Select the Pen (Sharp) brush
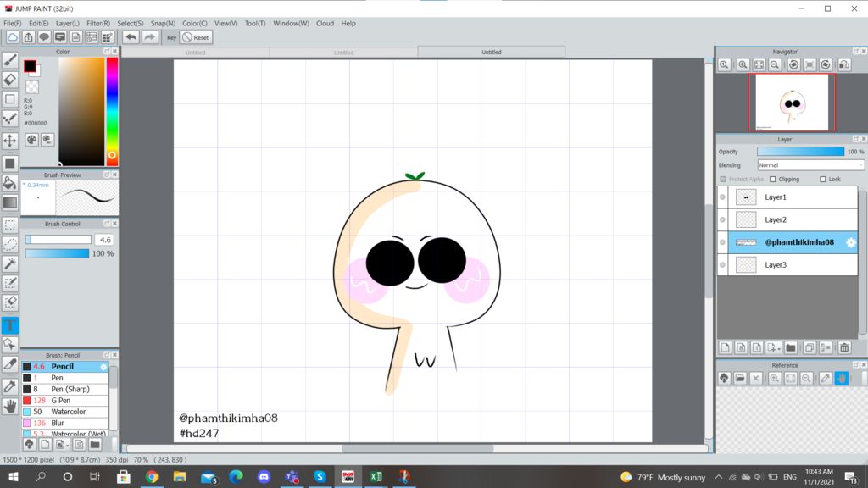The image size is (868, 488). pyautogui.click(x=65, y=389)
